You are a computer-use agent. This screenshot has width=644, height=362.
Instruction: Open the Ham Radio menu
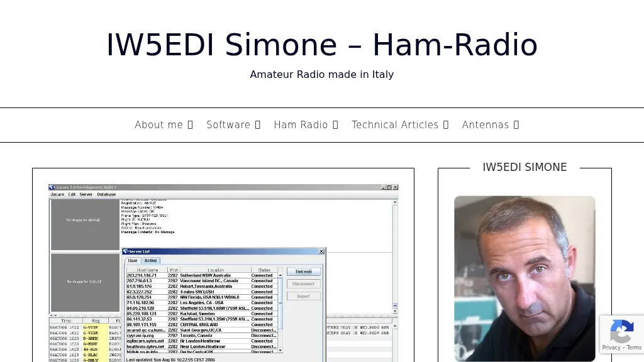tap(301, 125)
